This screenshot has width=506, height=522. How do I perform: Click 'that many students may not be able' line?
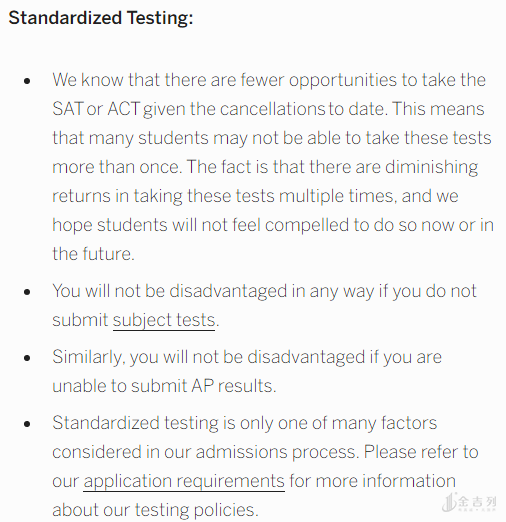pyautogui.click(x=272, y=138)
